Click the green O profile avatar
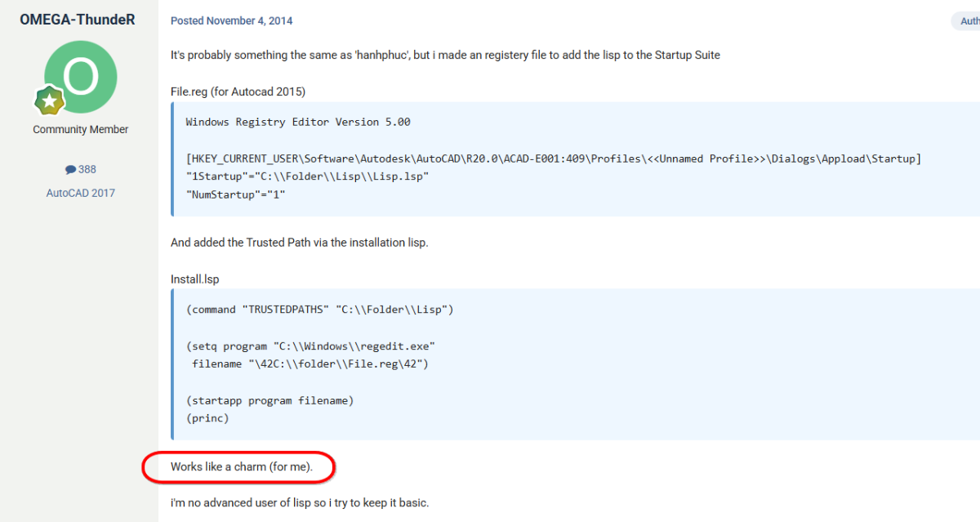This screenshot has height=522, width=980. (x=80, y=77)
